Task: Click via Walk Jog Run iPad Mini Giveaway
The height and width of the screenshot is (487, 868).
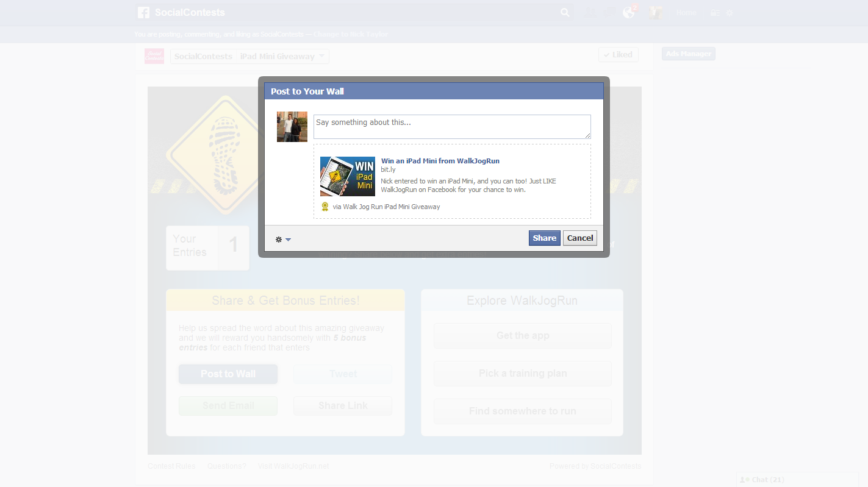Action: (387, 207)
